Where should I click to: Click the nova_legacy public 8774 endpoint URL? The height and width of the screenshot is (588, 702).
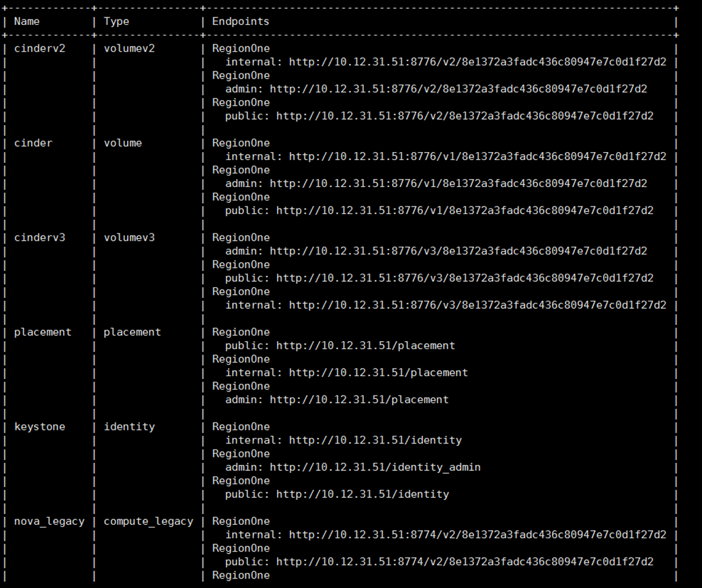coord(465,562)
